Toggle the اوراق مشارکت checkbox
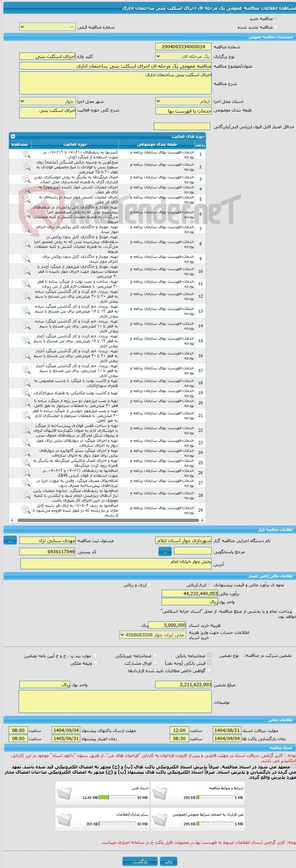Screen dimensions: 296x868 pyautogui.click(x=156, y=663)
